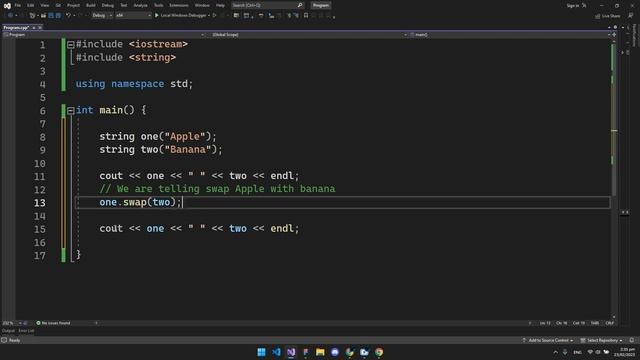Open the feedback icon beside Live Share
Viewport: 640px width, 360px height.
(x=631, y=16)
